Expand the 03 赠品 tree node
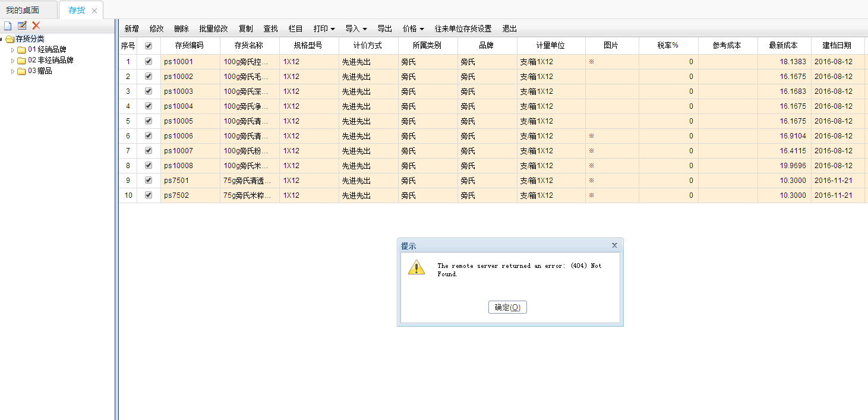This screenshot has height=420, width=868. pos(12,71)
